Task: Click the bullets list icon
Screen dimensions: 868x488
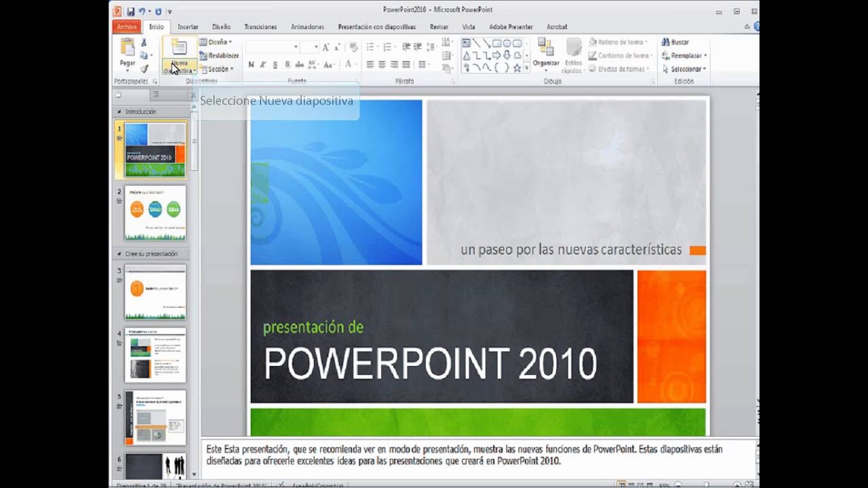Action: coord(372,47)
